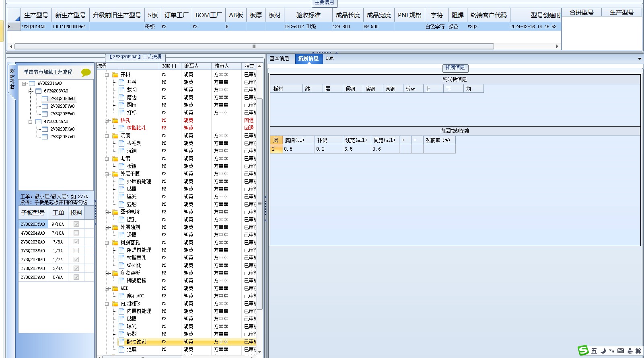Click the AV3Q2014A0 node window icon
Screen dimensions: 644x358
[x=32, y=84]
